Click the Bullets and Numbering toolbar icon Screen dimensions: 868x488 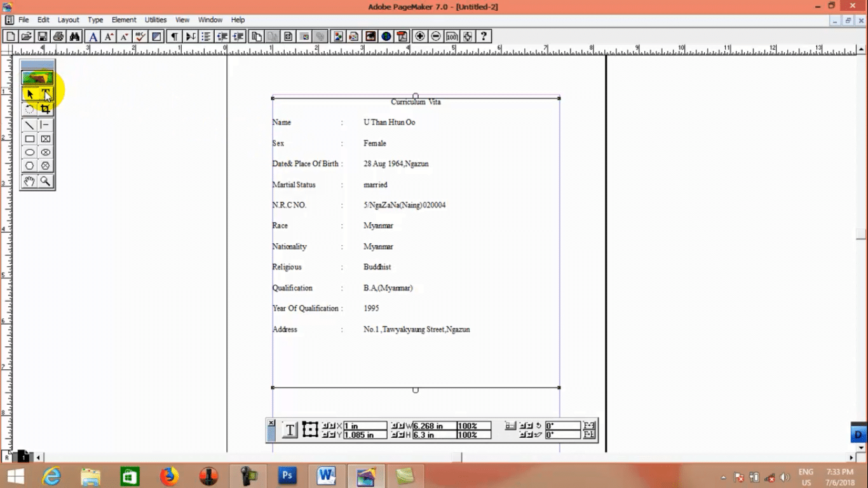(206, 36)
